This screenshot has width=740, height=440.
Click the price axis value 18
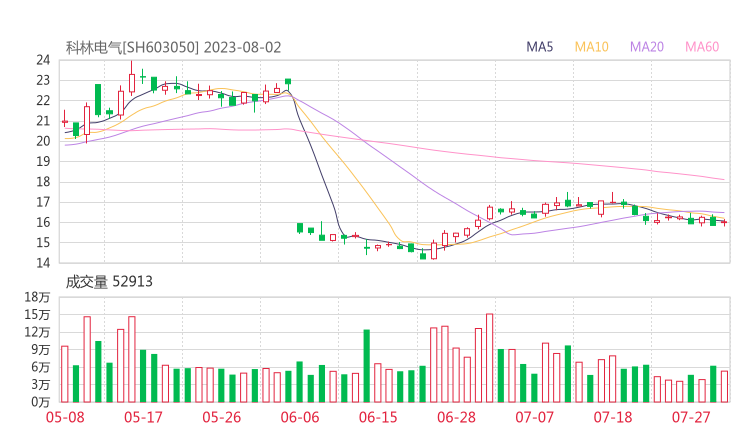click(x=43, y=182)
